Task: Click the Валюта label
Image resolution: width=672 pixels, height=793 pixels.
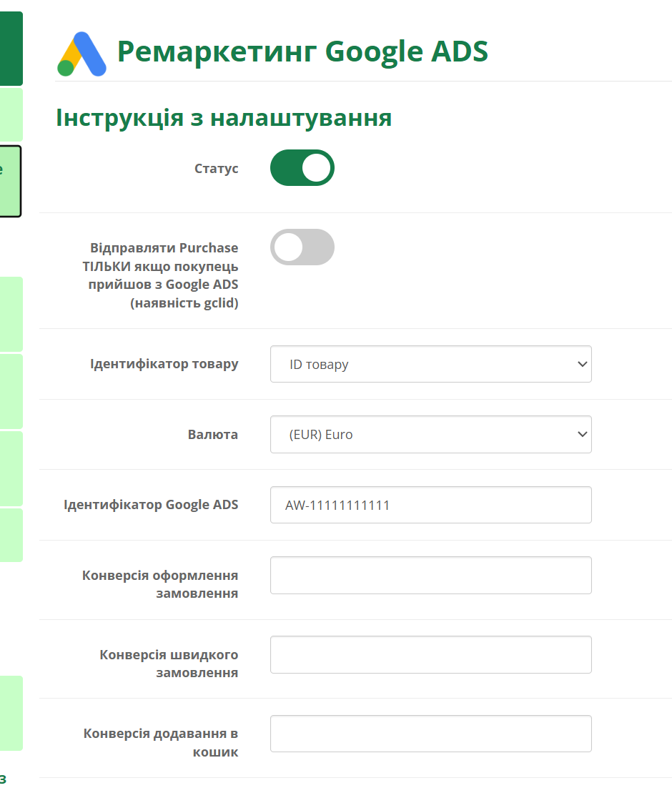Action: click(212, 435)
